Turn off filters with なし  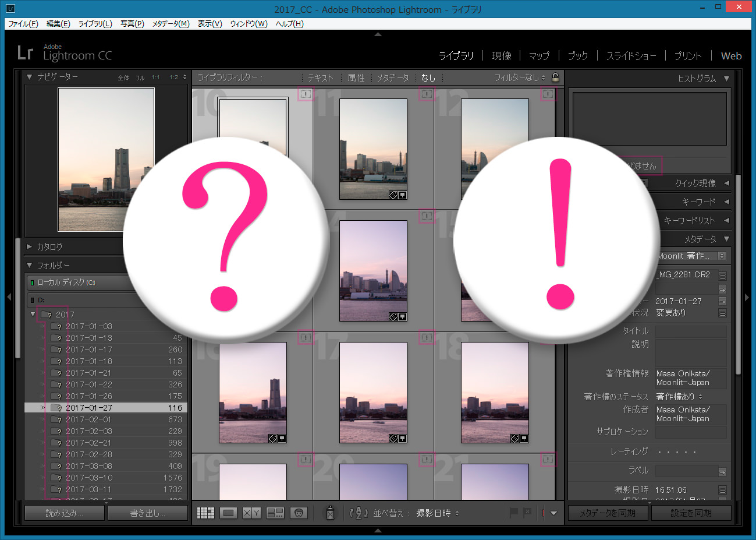pos(428,77)
